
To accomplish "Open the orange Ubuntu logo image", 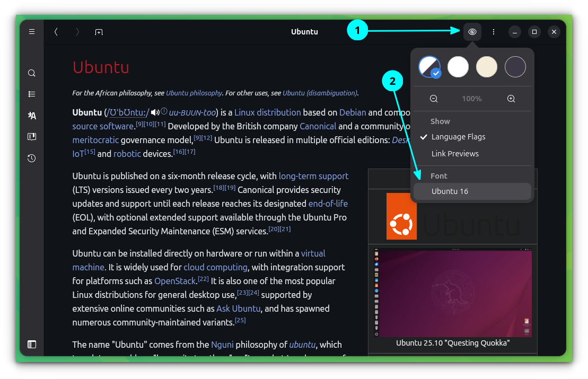I will click(x=401, y=216).
